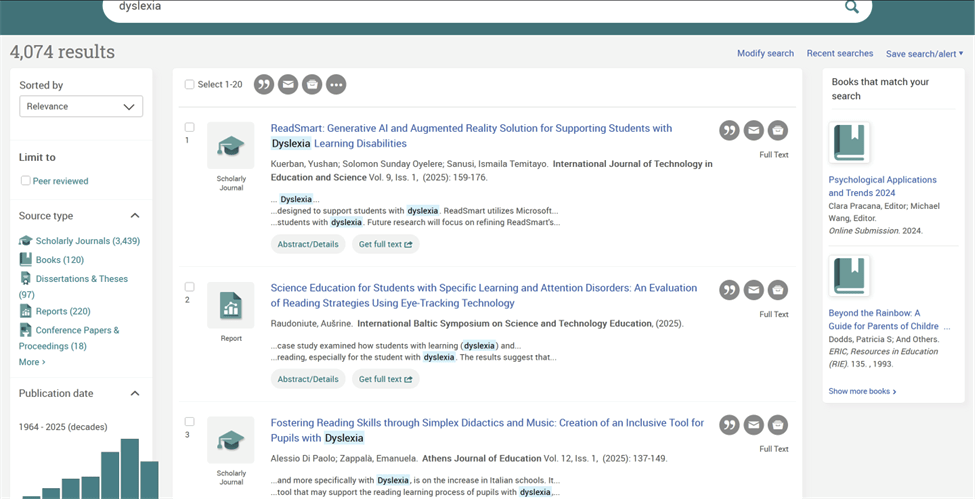The height and width of the screenshot is (499, 978).
Task: Save the Fostering Reading Skills result
Action: coord(778,425)
